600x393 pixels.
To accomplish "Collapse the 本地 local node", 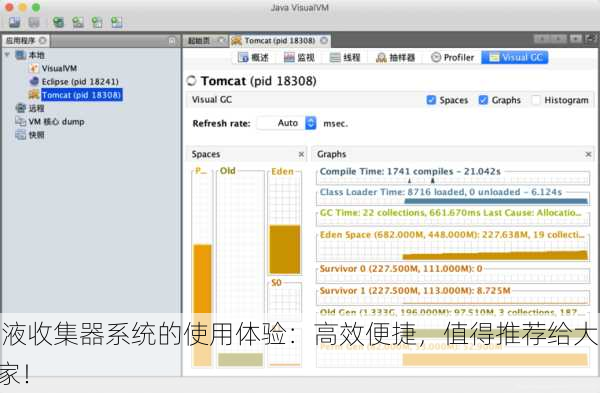I will click(7, 55).
